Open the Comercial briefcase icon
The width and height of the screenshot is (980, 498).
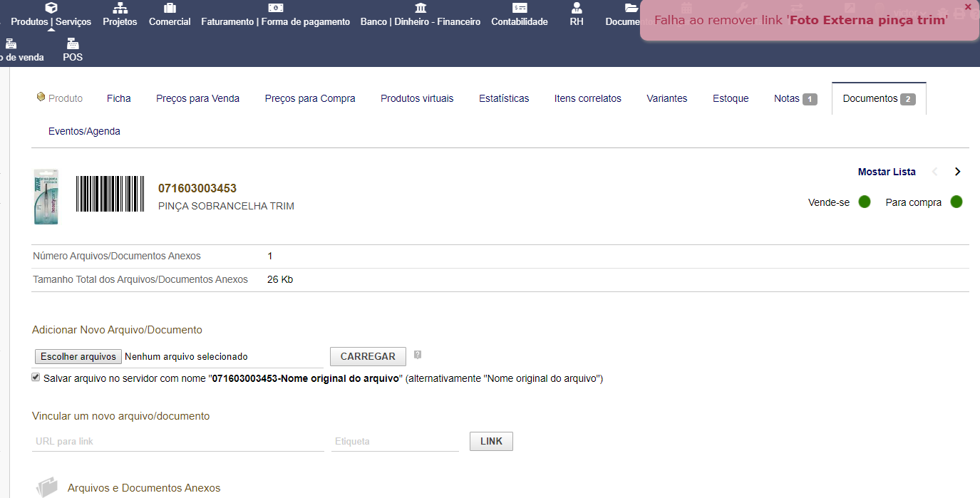click(x=170, y=8)
